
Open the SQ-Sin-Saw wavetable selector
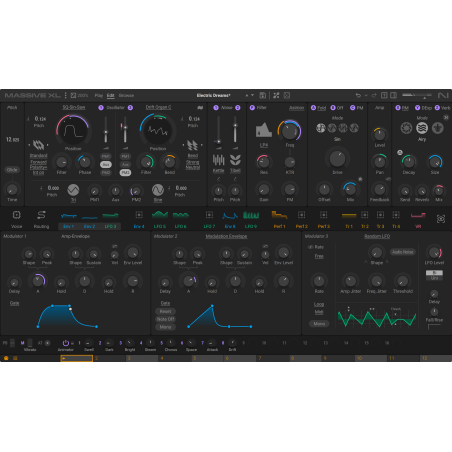click(x=74, y=107)
